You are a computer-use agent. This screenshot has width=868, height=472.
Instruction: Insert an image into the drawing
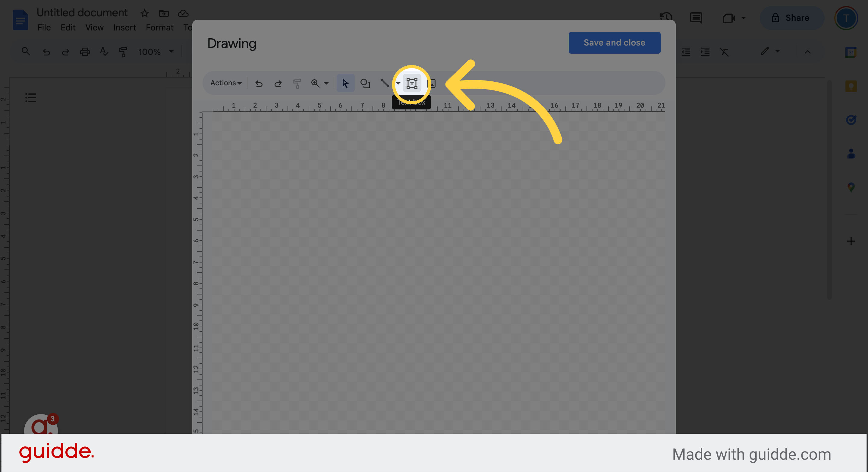tap(432, 83)
